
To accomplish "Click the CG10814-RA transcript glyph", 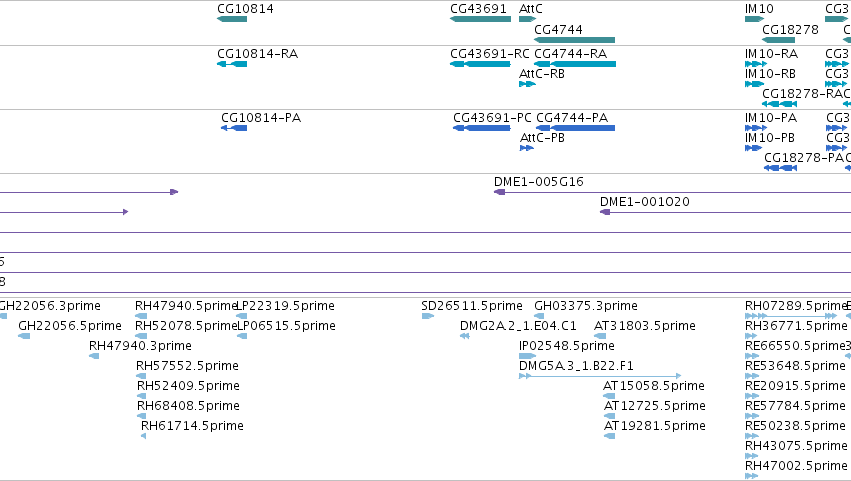I will click(x=232, y=64).
